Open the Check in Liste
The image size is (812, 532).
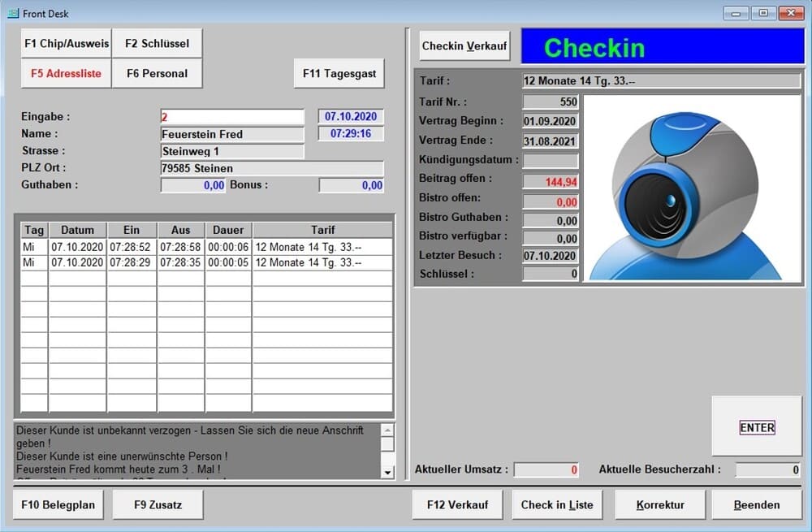[x=557, y=504]
